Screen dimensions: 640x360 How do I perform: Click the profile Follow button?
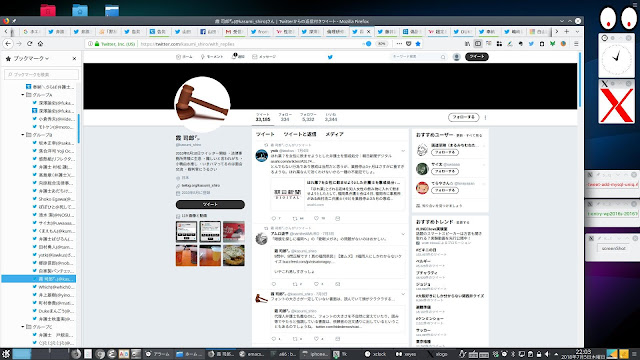tap(463, 117)
